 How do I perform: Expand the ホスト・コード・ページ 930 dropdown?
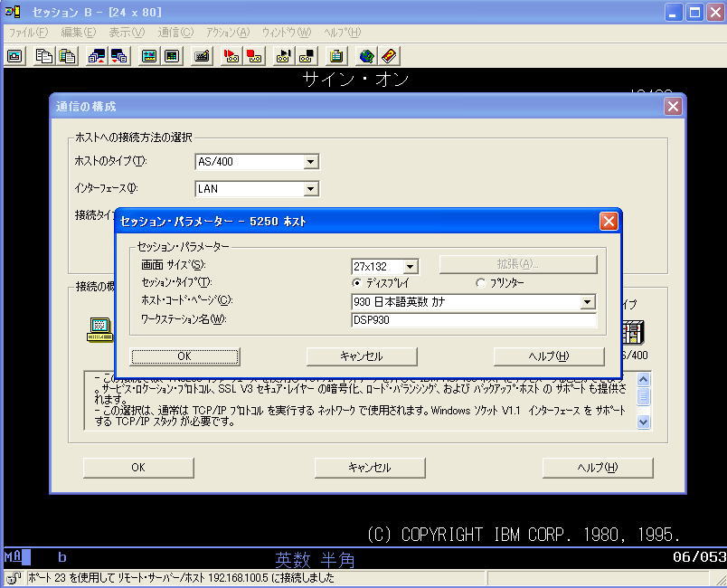coord(587,302)
